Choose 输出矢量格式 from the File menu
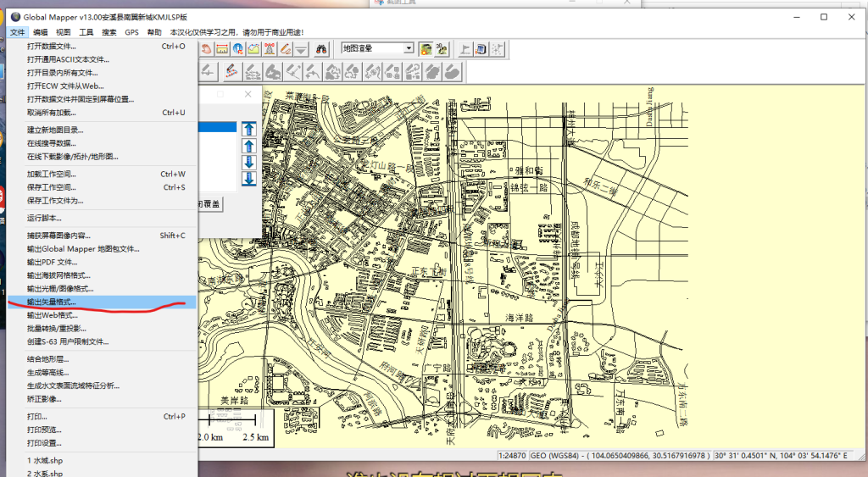Viewport: 868px width, 477px height. pos(51,302)
